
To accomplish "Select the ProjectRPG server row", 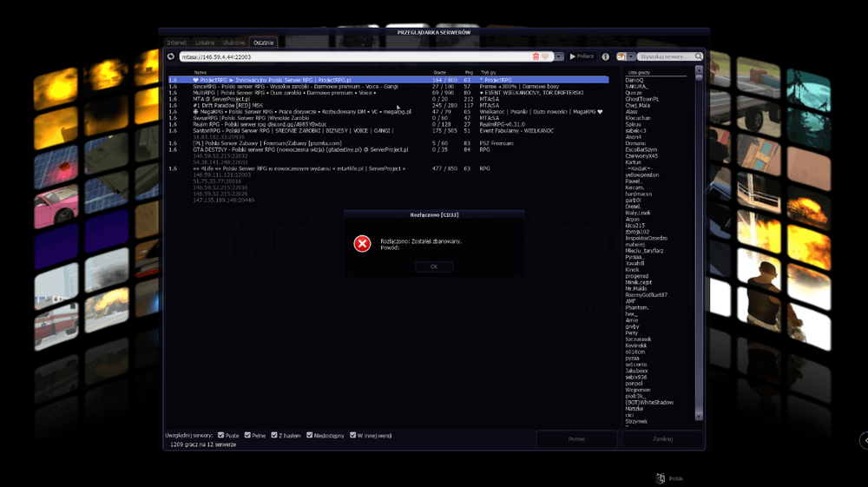I will click(x=388, y=80).
